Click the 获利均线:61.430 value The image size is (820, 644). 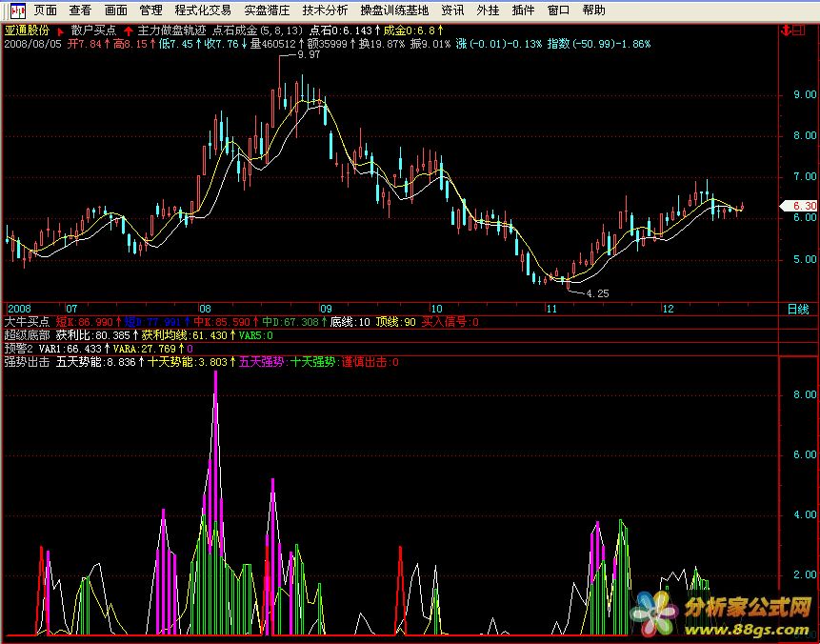tap(184, 335)
